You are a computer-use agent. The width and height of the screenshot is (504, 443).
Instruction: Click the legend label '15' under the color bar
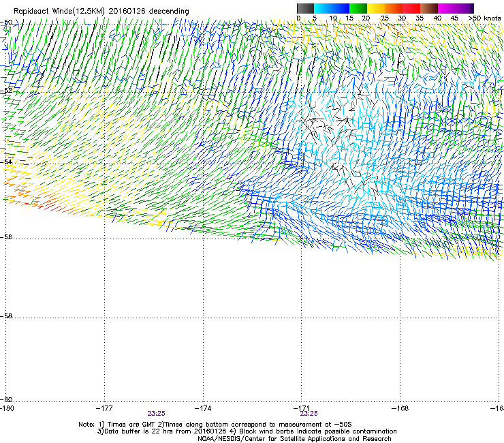(x=349, y=18)
